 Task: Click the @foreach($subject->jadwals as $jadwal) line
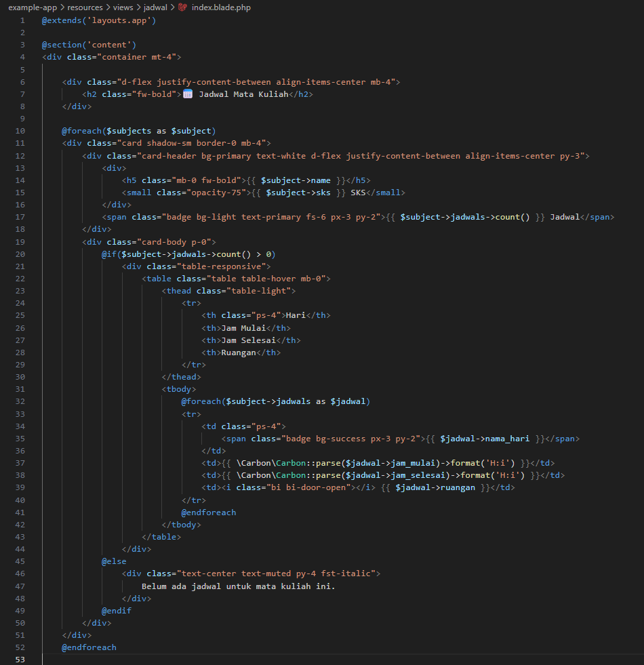coord(276,401)
